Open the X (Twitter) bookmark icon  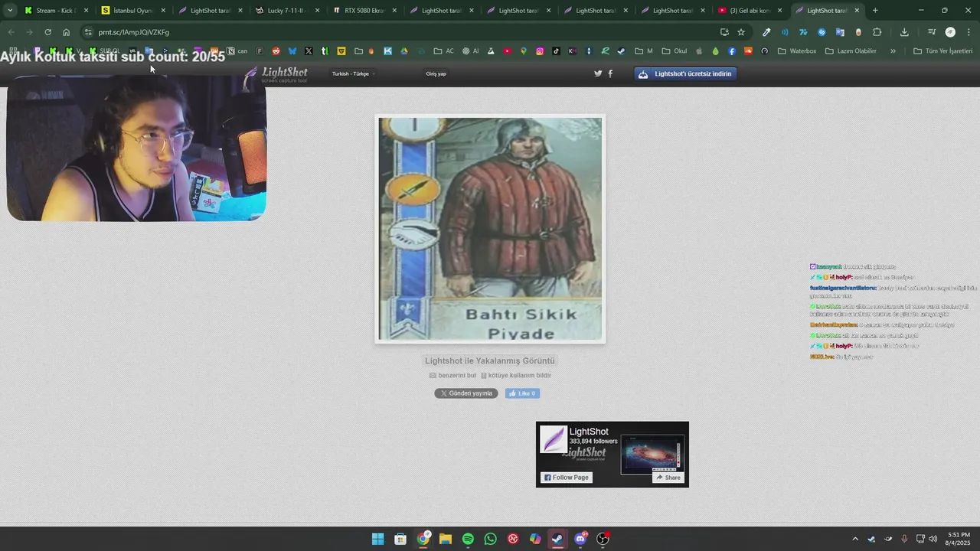point(309,51)
